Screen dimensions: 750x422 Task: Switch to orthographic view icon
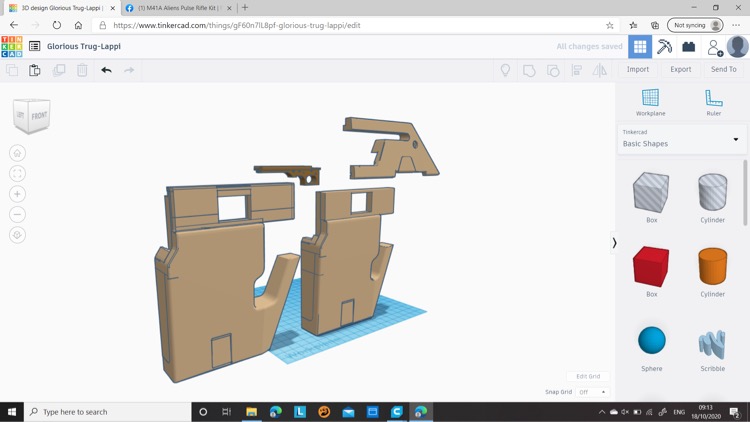(x=17, y=235)
